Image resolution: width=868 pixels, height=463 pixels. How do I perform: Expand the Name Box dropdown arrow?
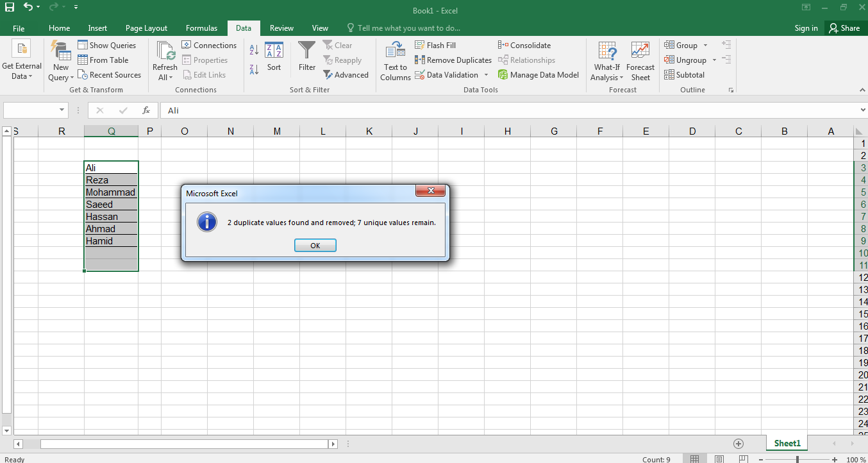(62, 110)
